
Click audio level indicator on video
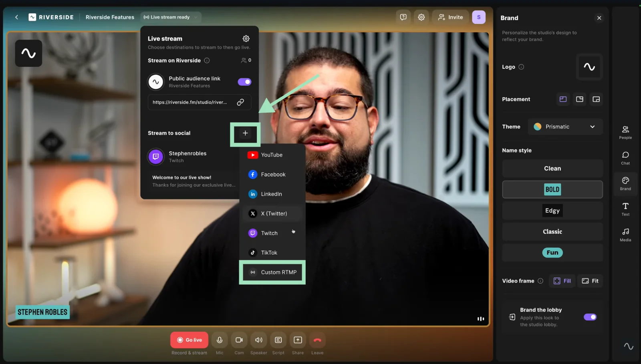481,319
